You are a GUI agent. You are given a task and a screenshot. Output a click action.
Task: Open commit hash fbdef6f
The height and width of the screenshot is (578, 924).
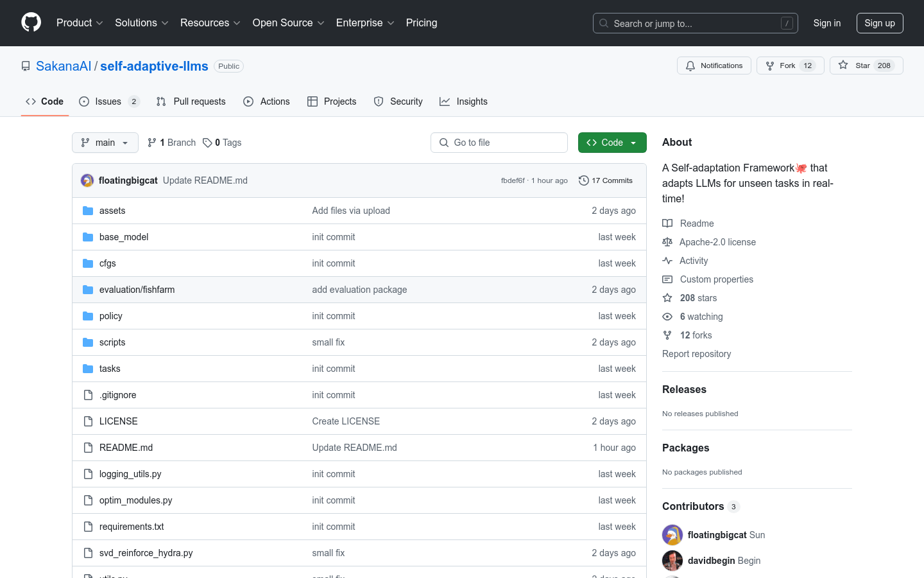[x=513, y=180]
